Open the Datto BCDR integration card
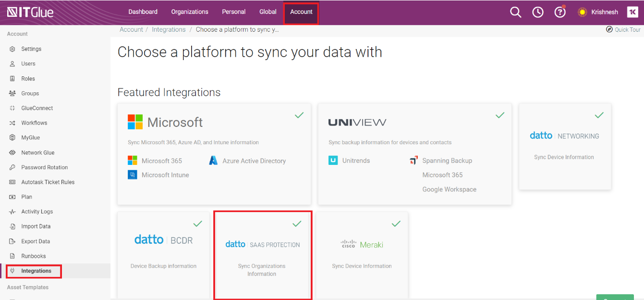Viewport: 644px width, 300px height. [x=163, y=255]
